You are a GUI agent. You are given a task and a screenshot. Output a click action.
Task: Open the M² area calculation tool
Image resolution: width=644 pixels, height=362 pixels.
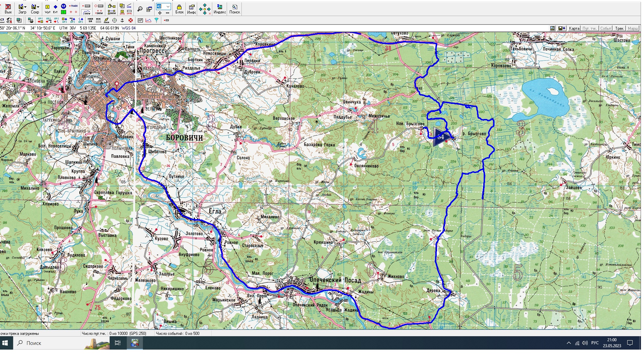[140, 20]
